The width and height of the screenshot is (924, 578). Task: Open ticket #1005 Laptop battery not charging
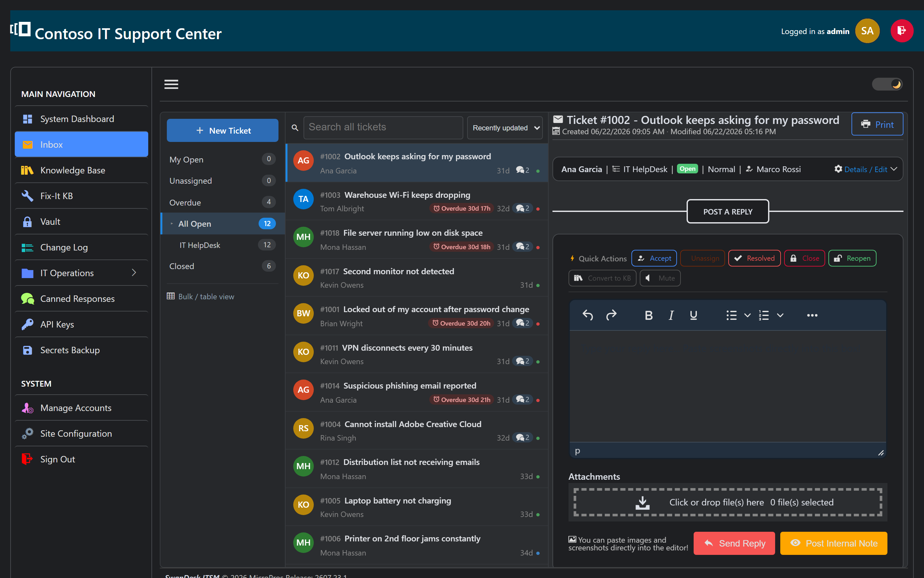tap(416, 507)
